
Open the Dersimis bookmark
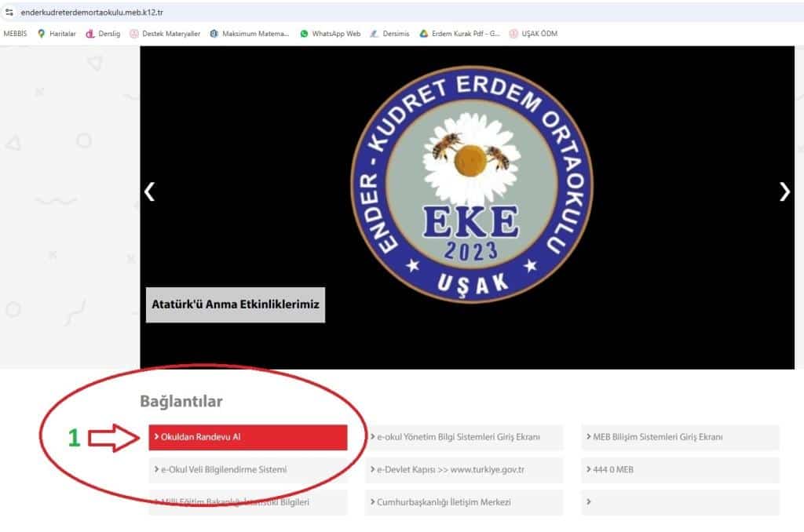pos(389,33)
